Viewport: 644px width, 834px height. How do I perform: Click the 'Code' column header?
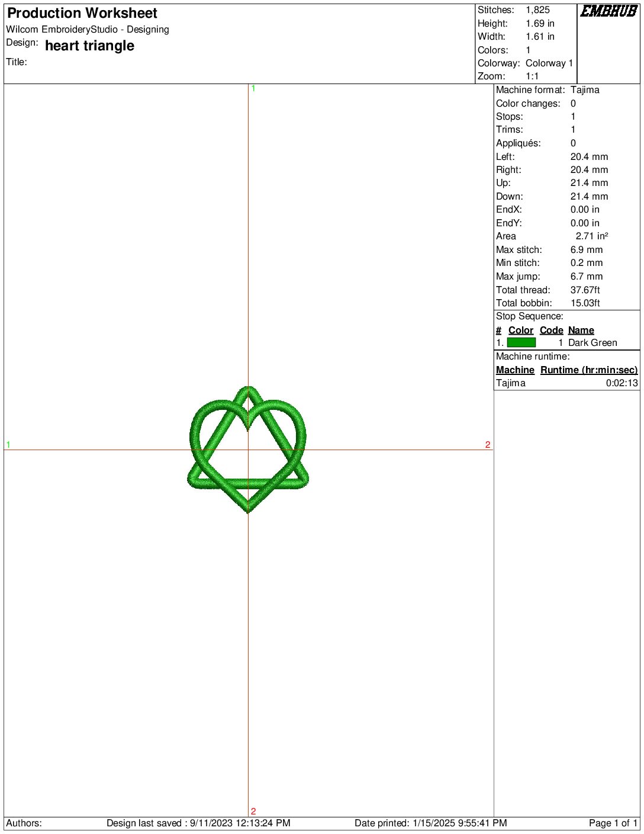point(551,330)
